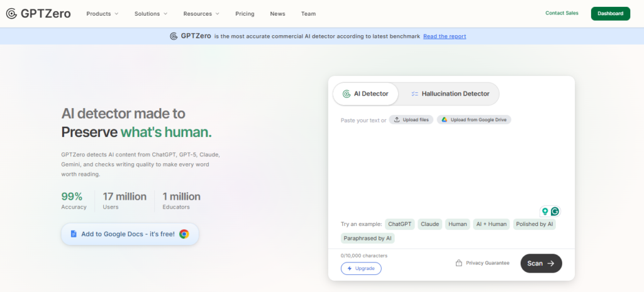Open the Pricing page
The image size is (644, 292).
(245, 14)
